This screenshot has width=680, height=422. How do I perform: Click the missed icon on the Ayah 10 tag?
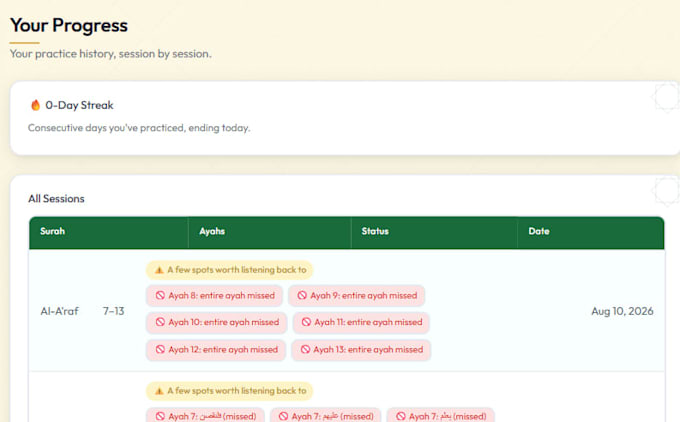[x=160, y=322]
